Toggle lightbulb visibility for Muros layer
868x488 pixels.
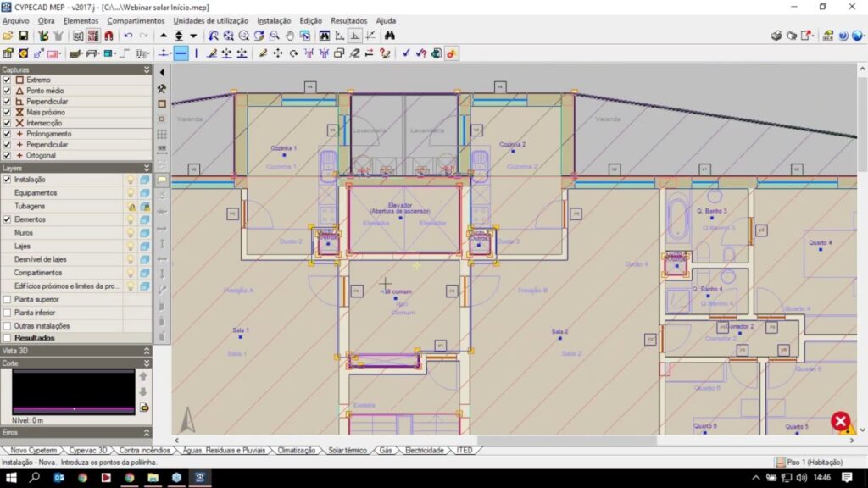tap(131, 233)
